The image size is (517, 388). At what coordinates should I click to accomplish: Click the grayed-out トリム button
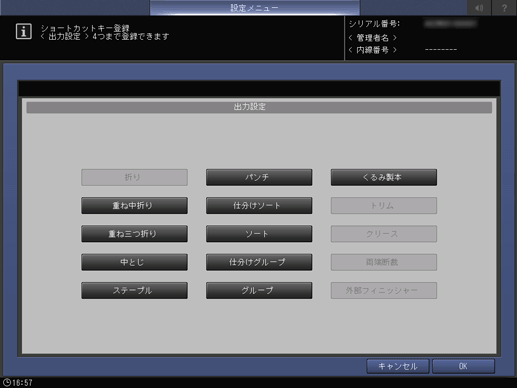[384, 206]
